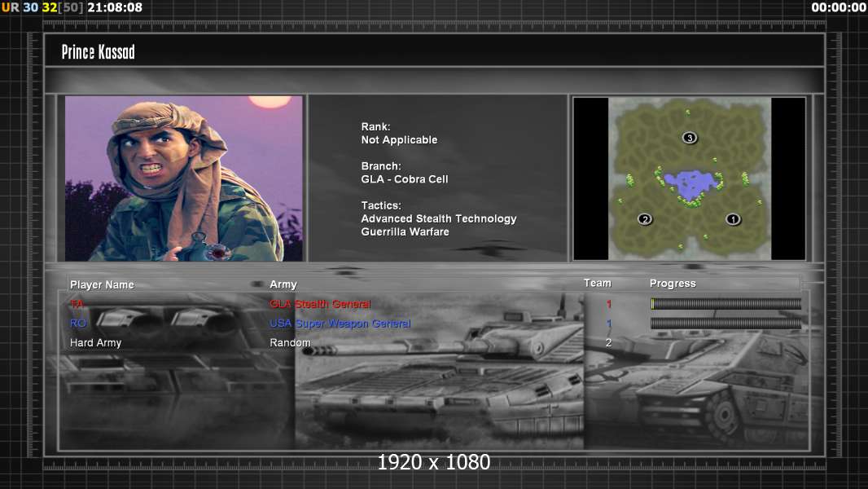The height and width of the screenshot is (489, 868).
Task: Click the Player Name column header
Action: point(102,284)
